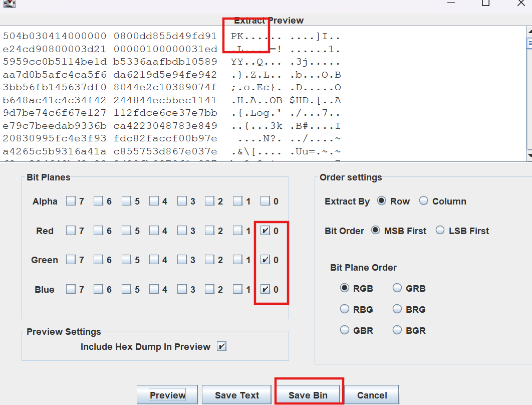
Task: Toggle Red bit plane 0 checkbox
Action: (265, 231)
